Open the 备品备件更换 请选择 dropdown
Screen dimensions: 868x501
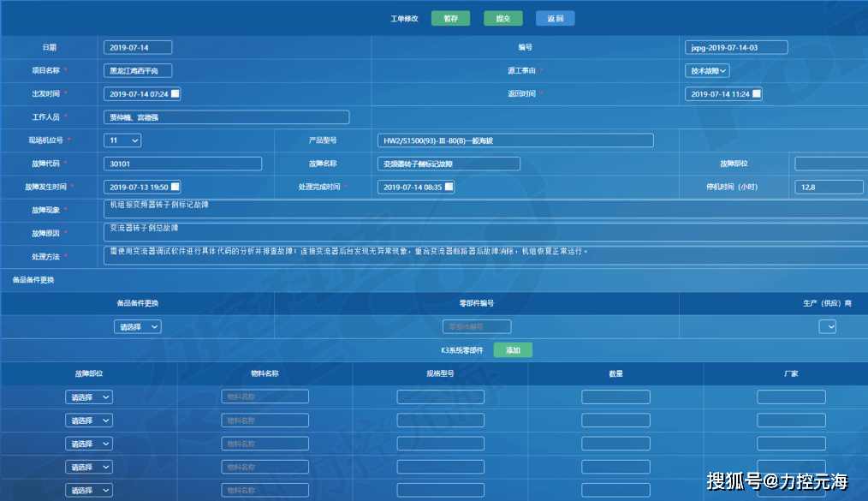[x=138, y=326]
